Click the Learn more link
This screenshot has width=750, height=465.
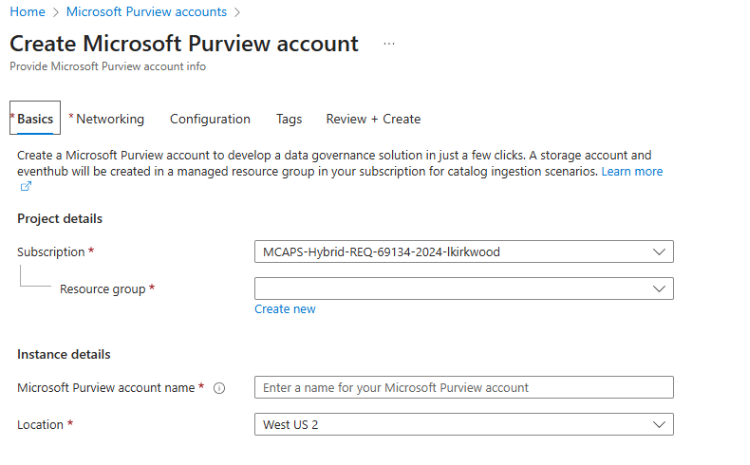632,171
